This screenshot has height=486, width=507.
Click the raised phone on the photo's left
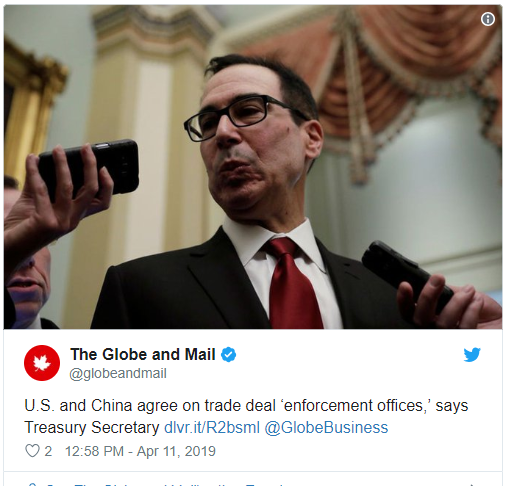click(89, 170)
